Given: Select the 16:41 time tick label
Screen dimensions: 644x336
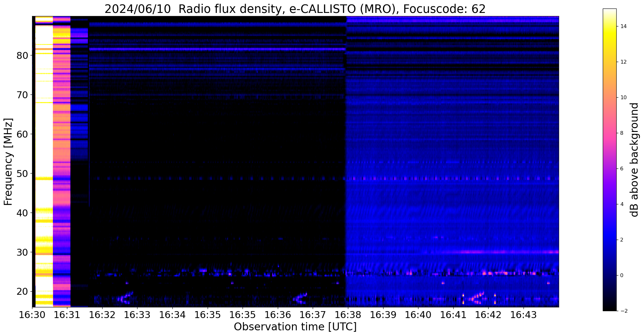Looking at the screenshot, I should click(x=453, y=315).
